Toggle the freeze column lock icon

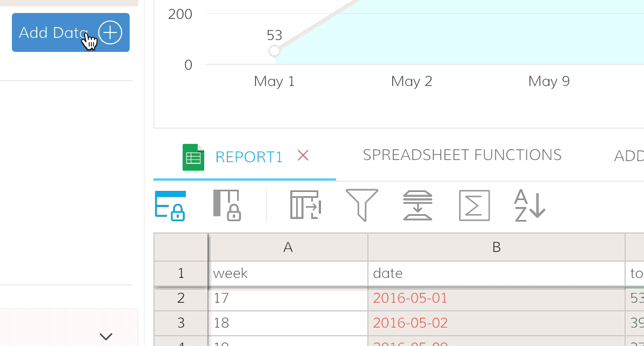[x=227, y=205]
